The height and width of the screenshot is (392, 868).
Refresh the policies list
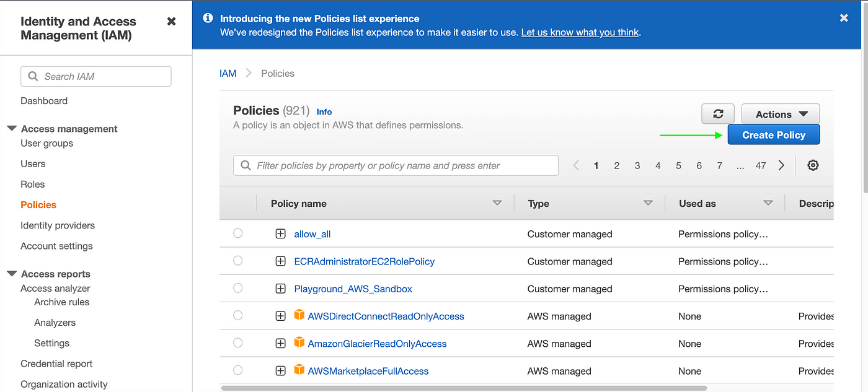click(x=718, y=114)
